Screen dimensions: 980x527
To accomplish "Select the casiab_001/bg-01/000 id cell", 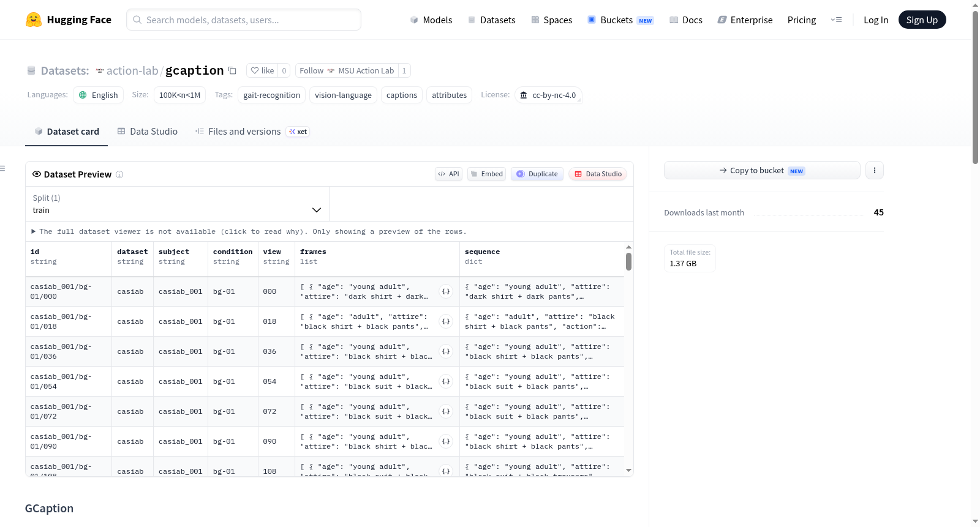I will click(x=69, y=291).
